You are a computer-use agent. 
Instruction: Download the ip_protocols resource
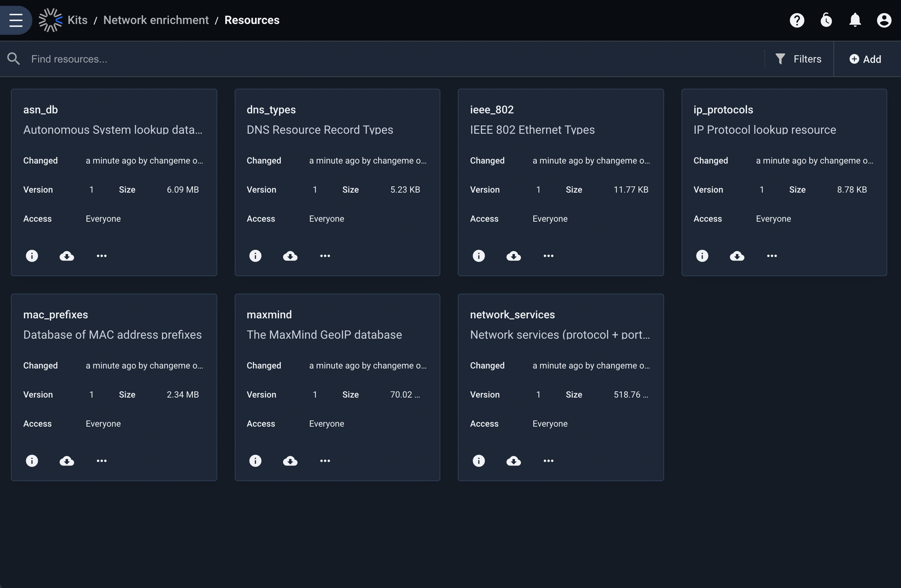[x=737, y=256]
